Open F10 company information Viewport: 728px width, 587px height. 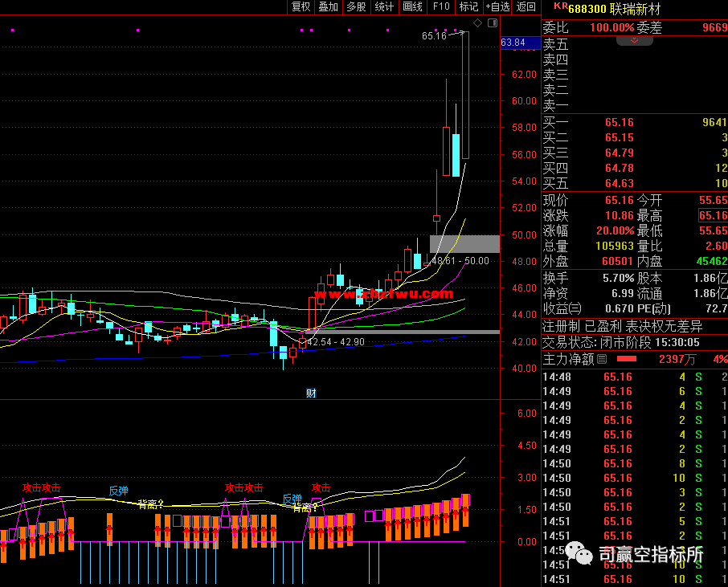(441, 7)
